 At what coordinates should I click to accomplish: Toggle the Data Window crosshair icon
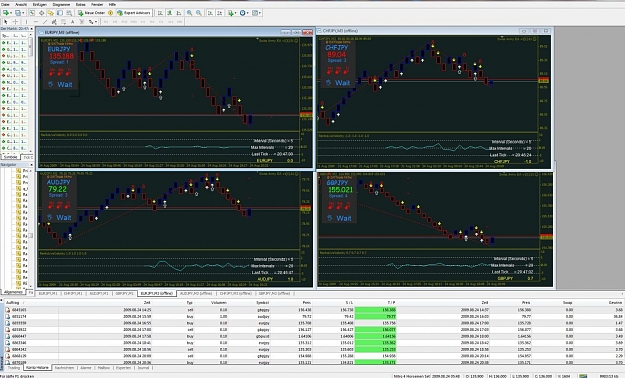click(41, 13)
